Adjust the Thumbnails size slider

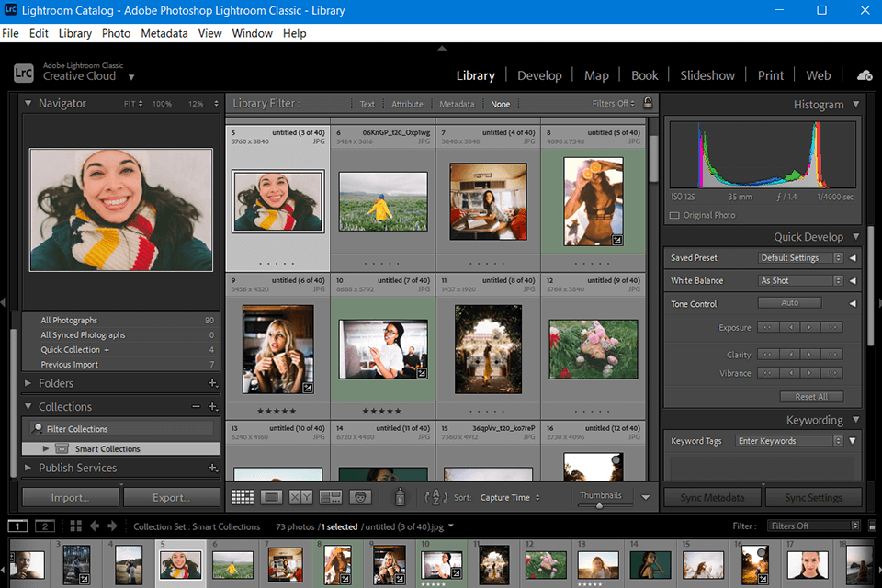click(599, 505)
